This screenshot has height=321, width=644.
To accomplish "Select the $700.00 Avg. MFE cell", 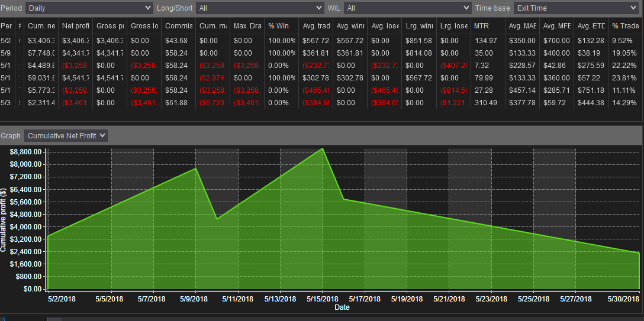I will pyautogui.click(x=556, y=41).
